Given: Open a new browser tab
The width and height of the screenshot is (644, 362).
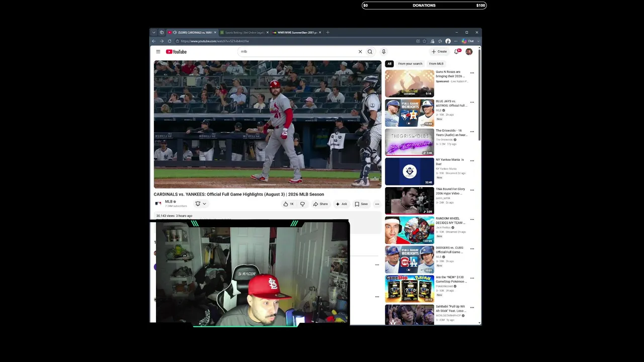Looking at the screenshot, I should tap(328, 33).
